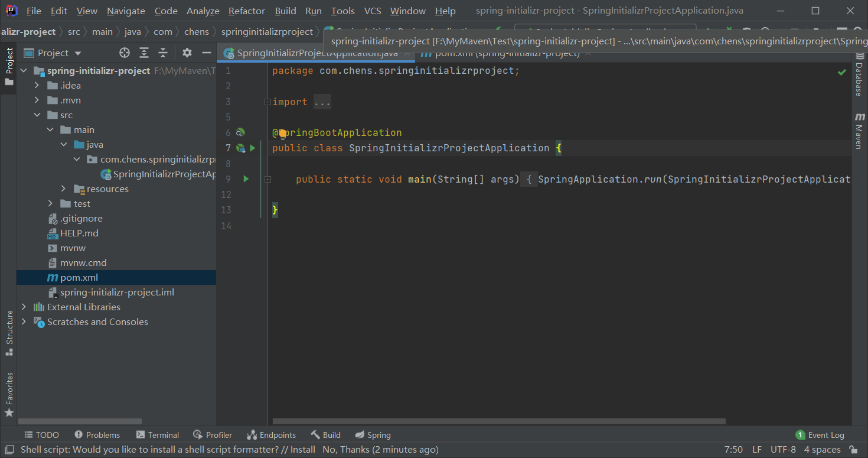Click Install link for shell script formatter

(x=302, y=450)
